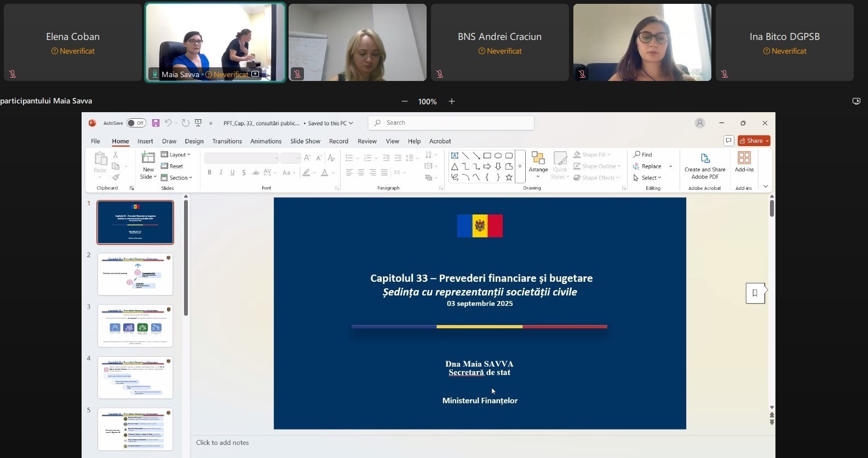Click the New Slide icon
The width and height of the screenshot is (868, 458).
[x=148, y=158]
